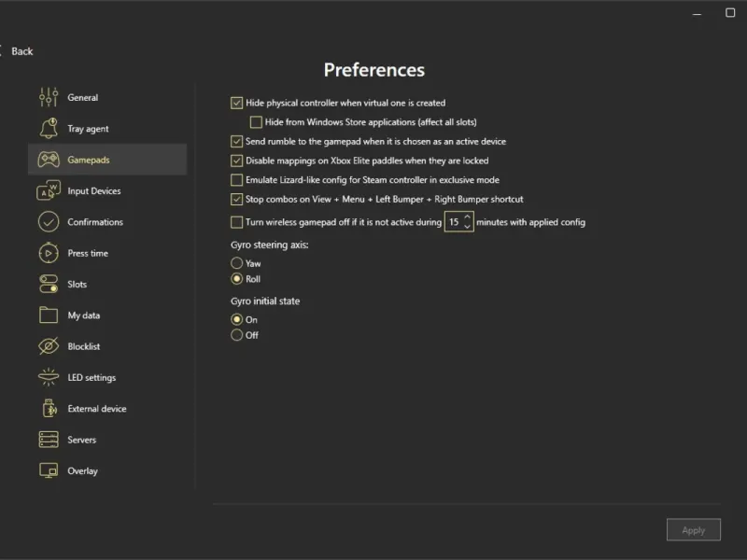Screen dimensions: 747x560
Task: Go Back from Preferences
Action: coord(18,51)
